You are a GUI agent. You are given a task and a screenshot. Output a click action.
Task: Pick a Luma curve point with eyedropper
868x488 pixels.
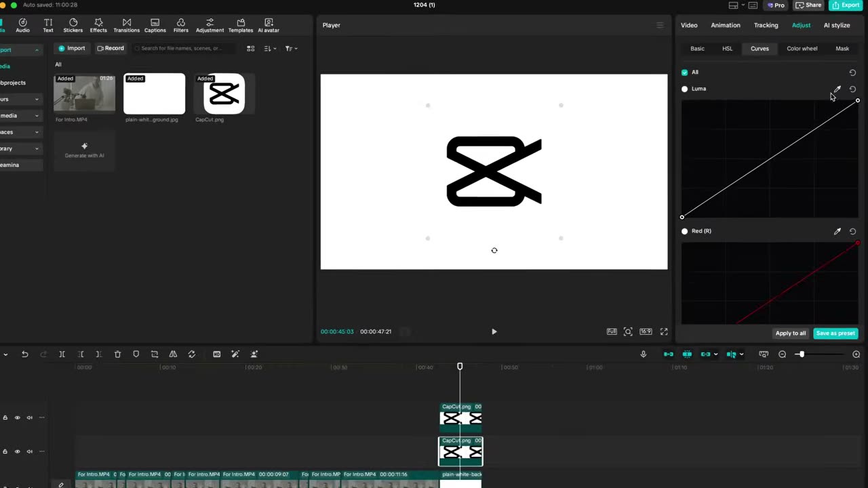tap(837, 89)
